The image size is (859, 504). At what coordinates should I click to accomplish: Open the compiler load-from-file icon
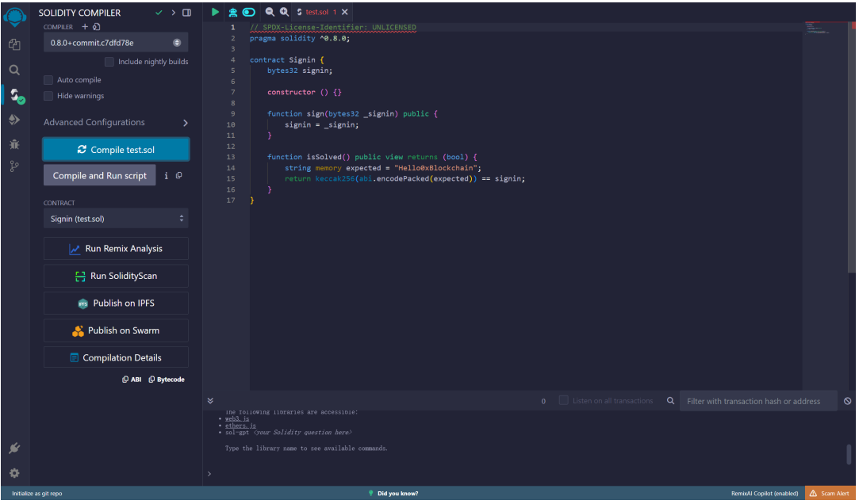pyautogui.click(x=97, y=27)
